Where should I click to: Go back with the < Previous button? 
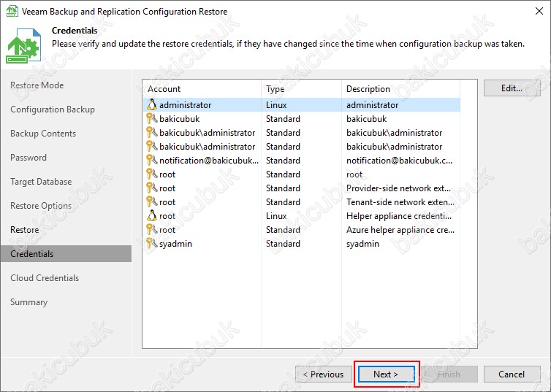(323, 374)
